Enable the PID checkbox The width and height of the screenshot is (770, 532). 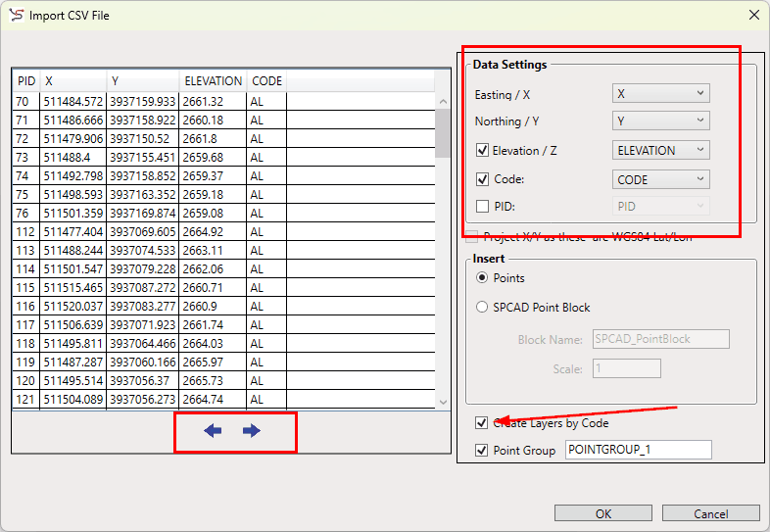coord(482,207)
